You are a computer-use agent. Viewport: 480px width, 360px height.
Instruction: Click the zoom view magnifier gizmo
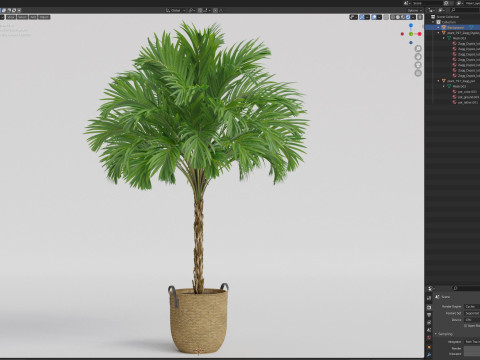pyautogui.click(x=418, y=49)
